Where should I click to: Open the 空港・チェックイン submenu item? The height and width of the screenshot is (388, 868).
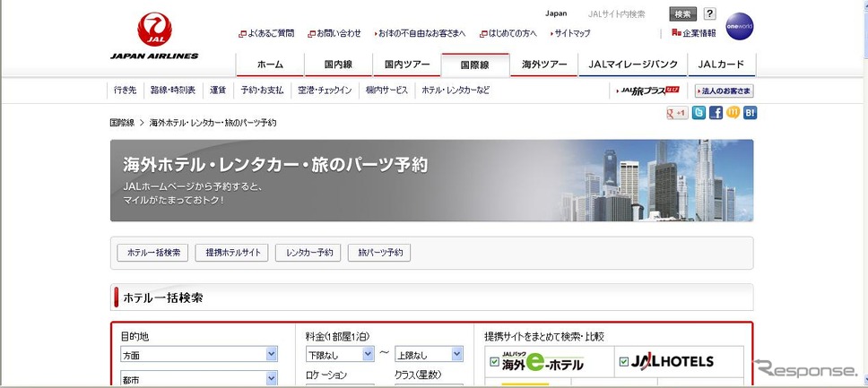click(325, 91)
